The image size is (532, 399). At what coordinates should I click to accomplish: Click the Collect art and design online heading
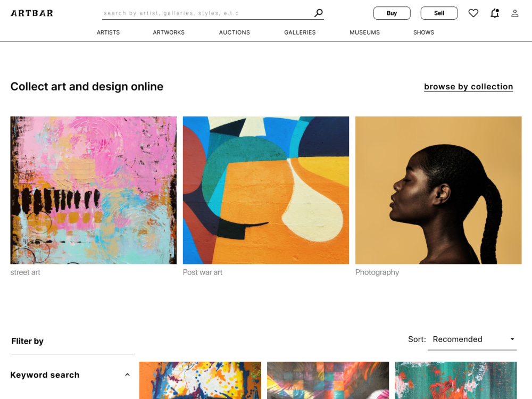(87, 87)
